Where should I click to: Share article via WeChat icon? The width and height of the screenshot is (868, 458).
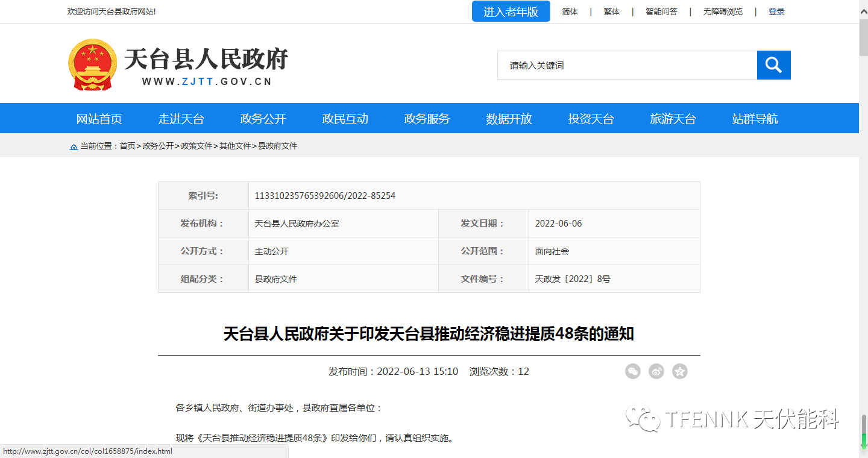click(632, 371)
